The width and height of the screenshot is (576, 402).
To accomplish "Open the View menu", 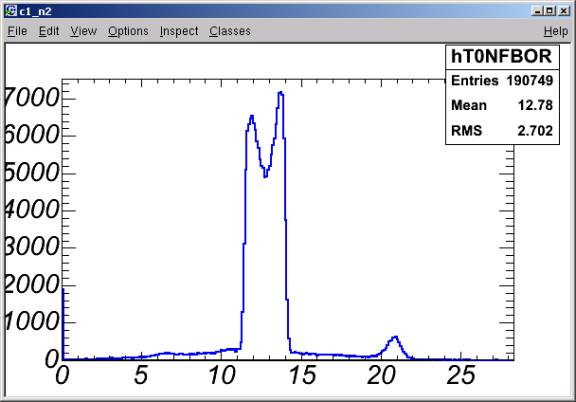I will click(x=84, y=31).
